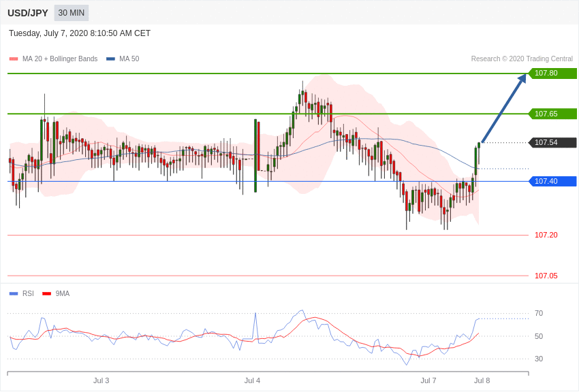
Task: Click the 'MA 50' legend label
Action: pos(129,59)
